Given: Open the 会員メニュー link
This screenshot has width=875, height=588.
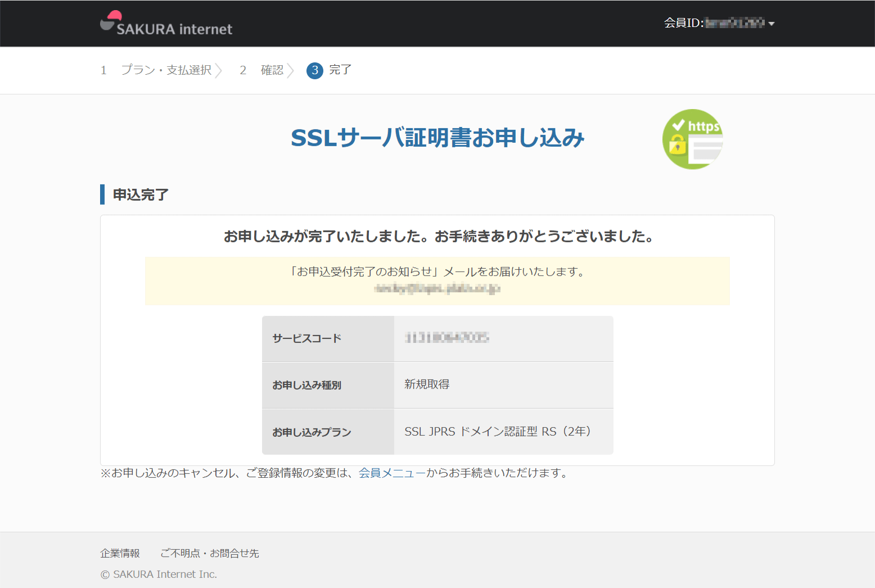Looking at the screenshot, I should click(x=392, y=473).
